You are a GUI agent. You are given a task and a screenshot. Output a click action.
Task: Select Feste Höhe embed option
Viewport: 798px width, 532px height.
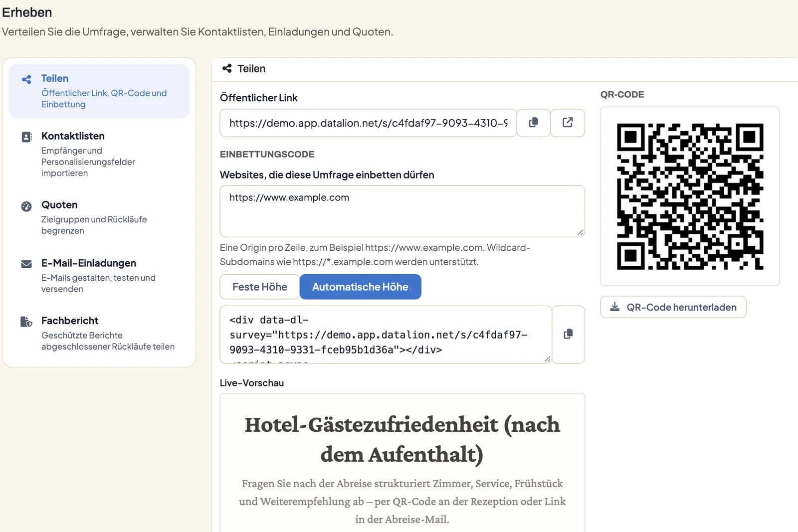tap(259, 287)
